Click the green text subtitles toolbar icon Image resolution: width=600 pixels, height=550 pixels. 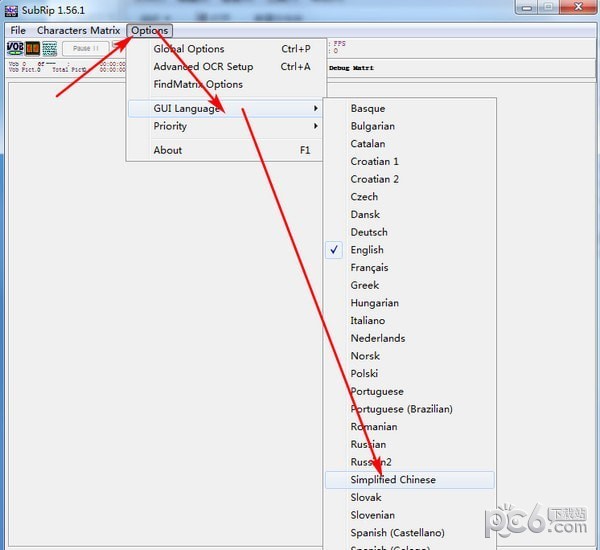49,49
